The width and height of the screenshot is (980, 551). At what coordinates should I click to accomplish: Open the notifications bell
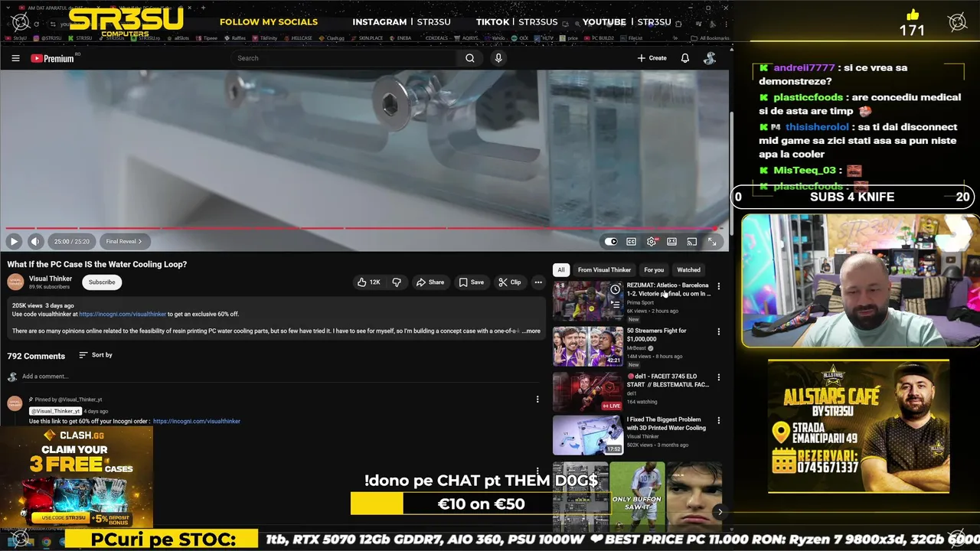(x=685, y=58)
